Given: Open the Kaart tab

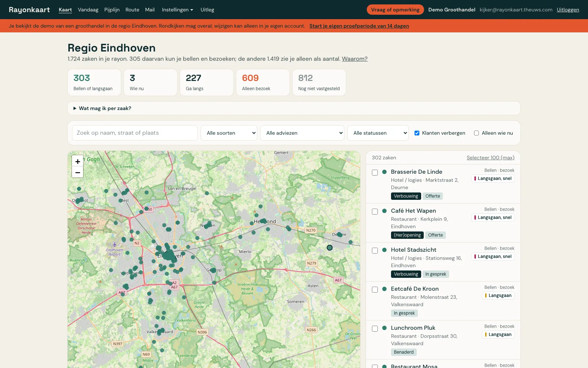Looking at the screenshot, I should click(65, 10).
